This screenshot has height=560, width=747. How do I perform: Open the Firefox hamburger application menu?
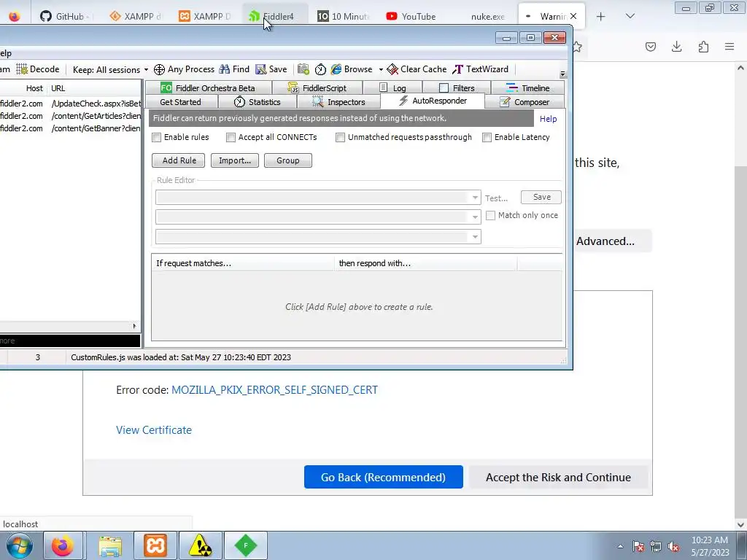click(729, 47)
